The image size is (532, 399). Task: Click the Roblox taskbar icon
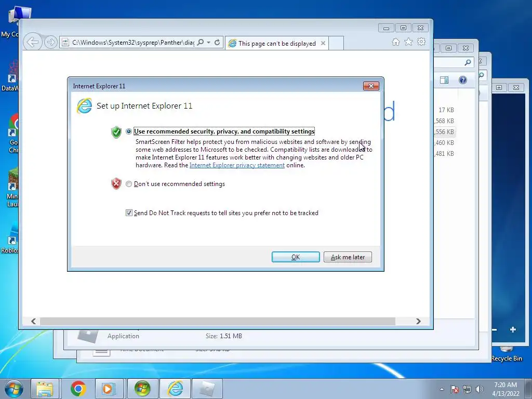click(x=207, y=389)
